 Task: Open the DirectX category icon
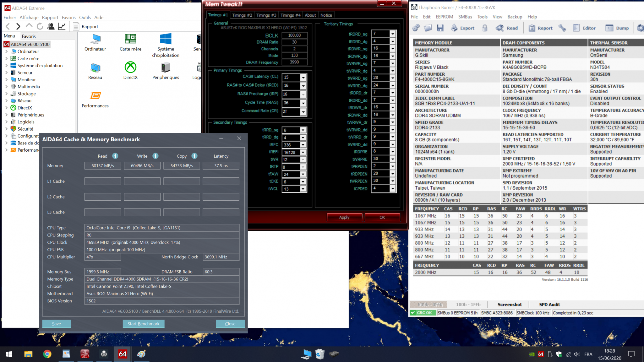pyautogui.click(x=130, y=71)
